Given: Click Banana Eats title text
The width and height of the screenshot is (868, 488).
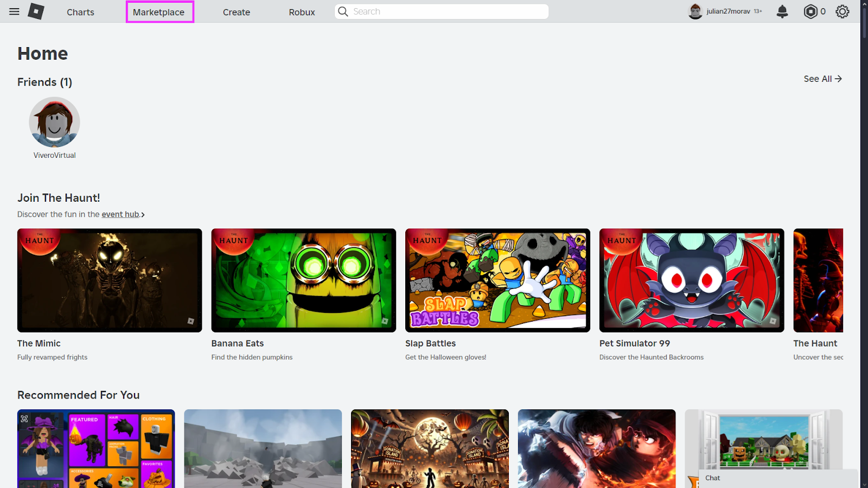Looking at the screenshot, I should tap(238, 343).
